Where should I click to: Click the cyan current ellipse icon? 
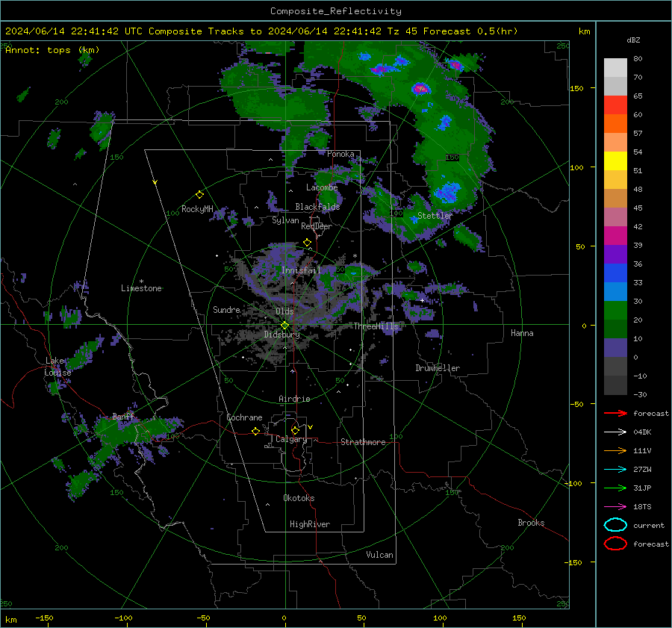click(x=615, y=525)
